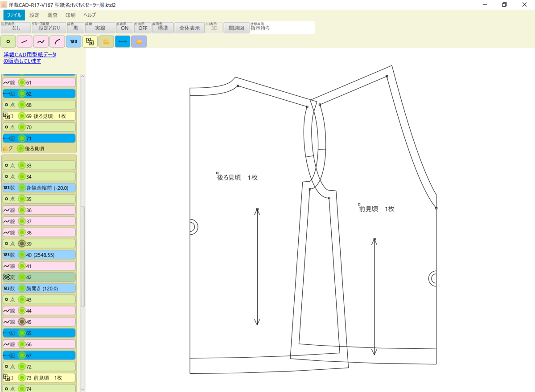Click the 関連図 button
Viewport: 535px width, 392px height.
[x=236, y=28]
